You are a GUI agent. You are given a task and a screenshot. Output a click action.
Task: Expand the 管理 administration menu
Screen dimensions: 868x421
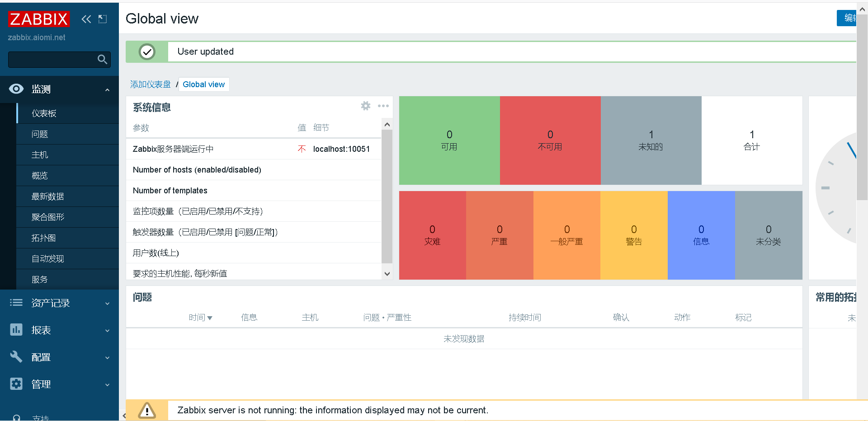107,384
